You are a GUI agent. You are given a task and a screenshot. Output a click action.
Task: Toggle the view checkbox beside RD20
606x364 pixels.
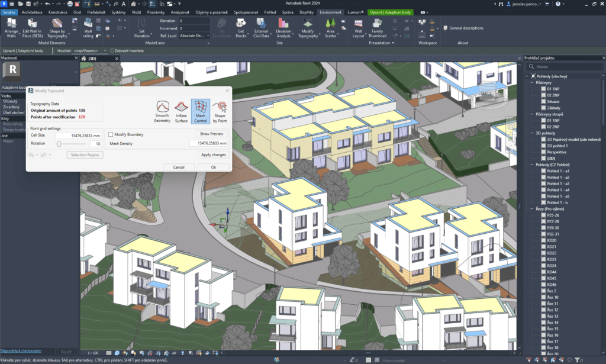pos(543,240)
